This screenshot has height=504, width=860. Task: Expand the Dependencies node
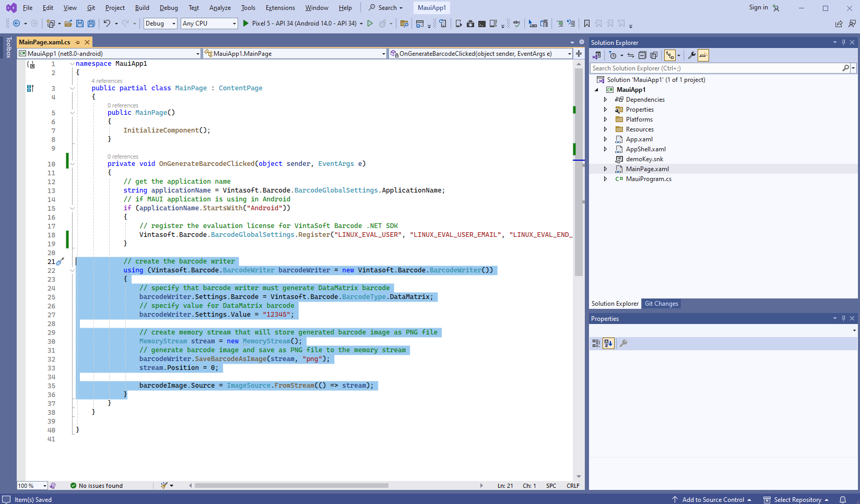point(605,100)
